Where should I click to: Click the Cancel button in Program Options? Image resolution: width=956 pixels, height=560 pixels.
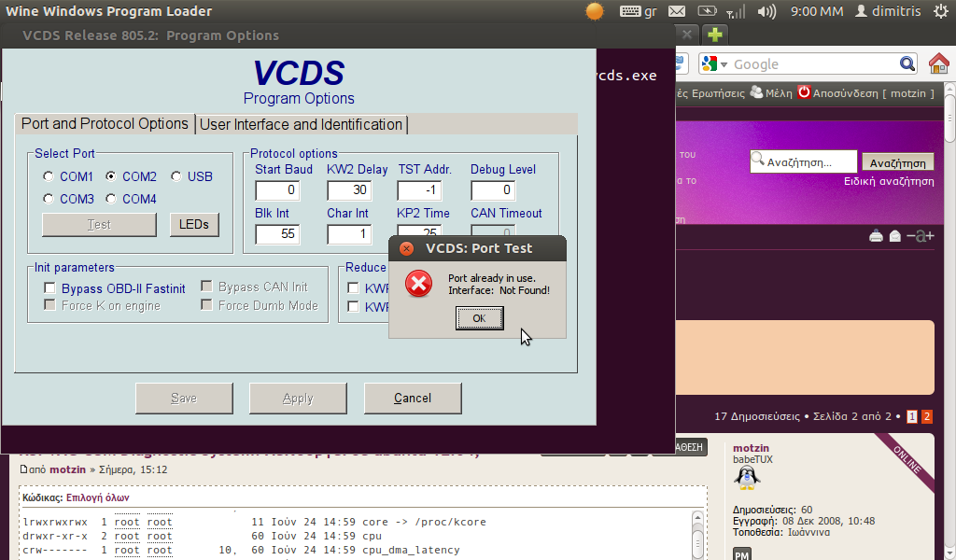413,398
